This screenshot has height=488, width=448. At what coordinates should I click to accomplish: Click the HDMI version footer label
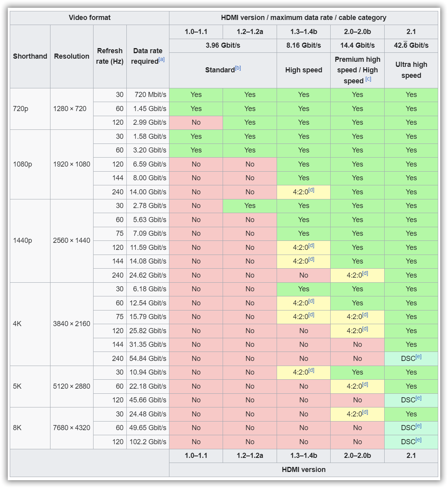tap(304, 470)
